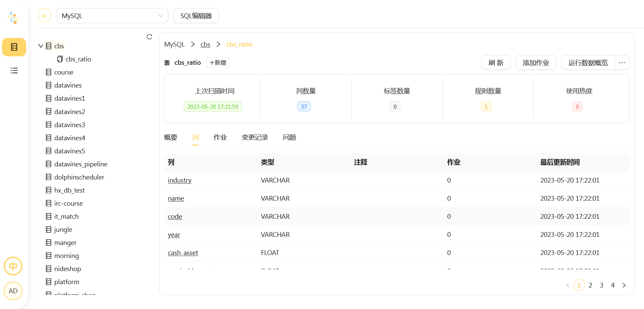Select the datavines3 database
This screenshot has width=644, height=309.
pos(70,125)
